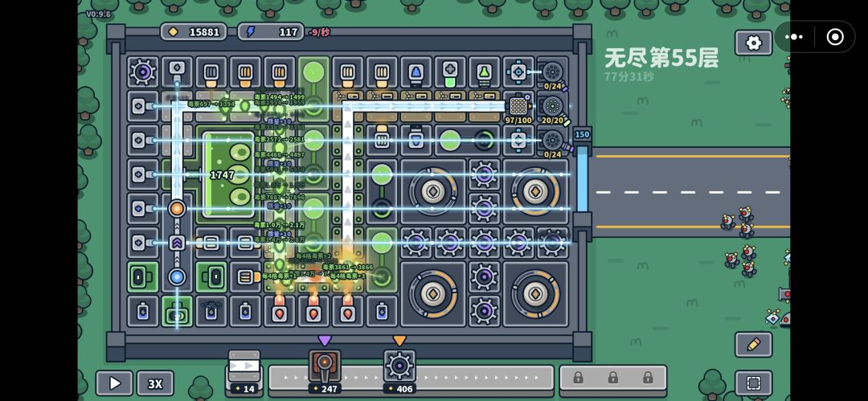Tap the circular close-target capsule button

click(x=835, y=37)
